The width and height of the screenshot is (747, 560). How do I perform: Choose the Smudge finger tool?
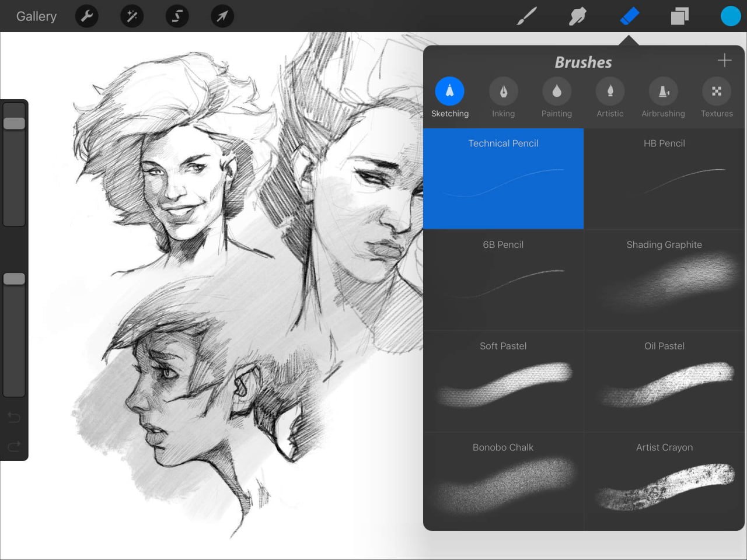[x=577, y=16]
